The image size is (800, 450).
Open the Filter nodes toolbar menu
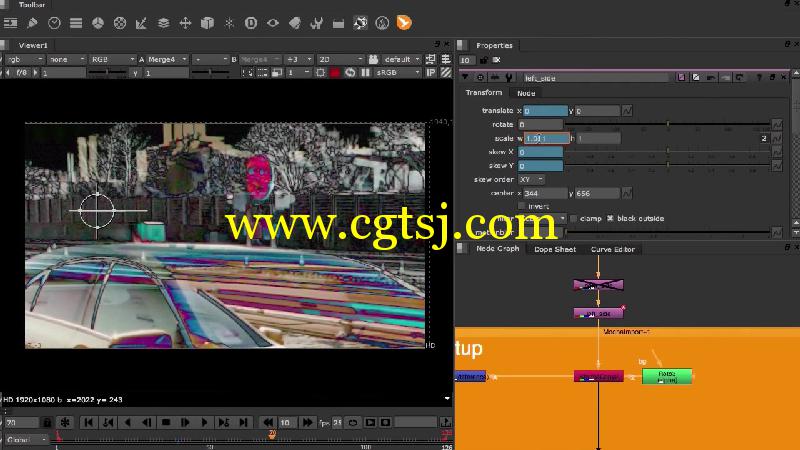click(x=120, y=23)
